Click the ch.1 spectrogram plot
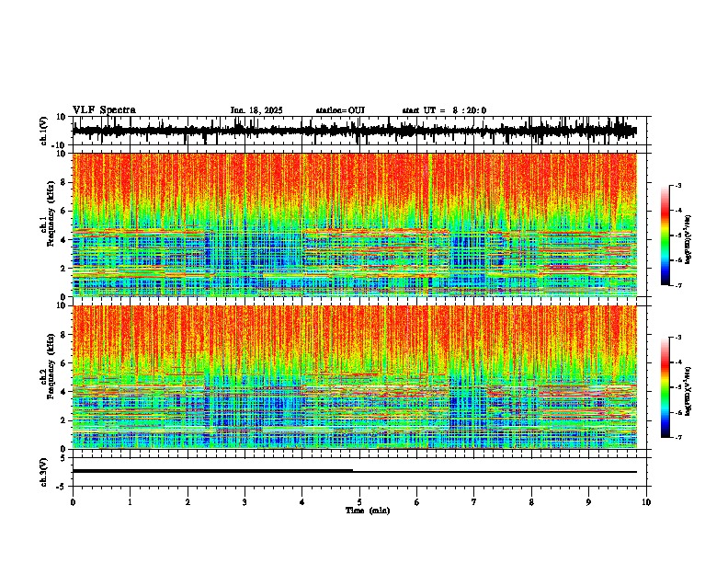The width and height of the screenshot is (728, 563). point(355,224)
